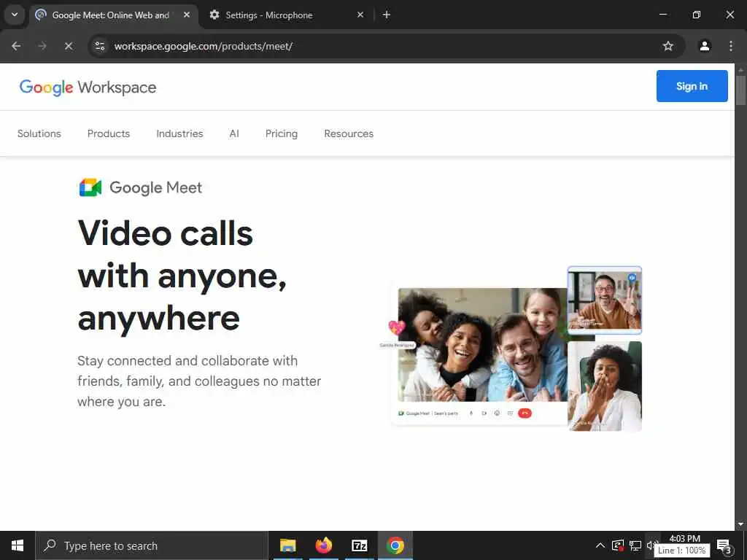Open File Explorer from the taskbar
747x560 pixels.
pyautogui.click(x=287, y=545)
